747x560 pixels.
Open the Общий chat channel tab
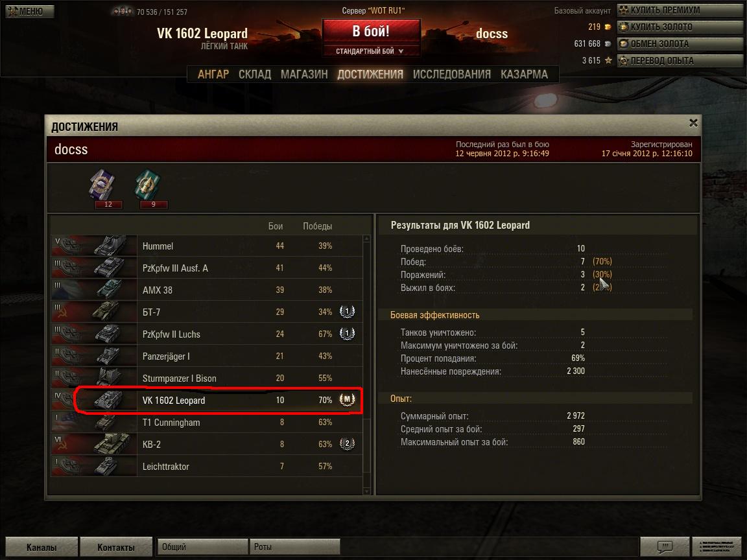click(202, 546)
